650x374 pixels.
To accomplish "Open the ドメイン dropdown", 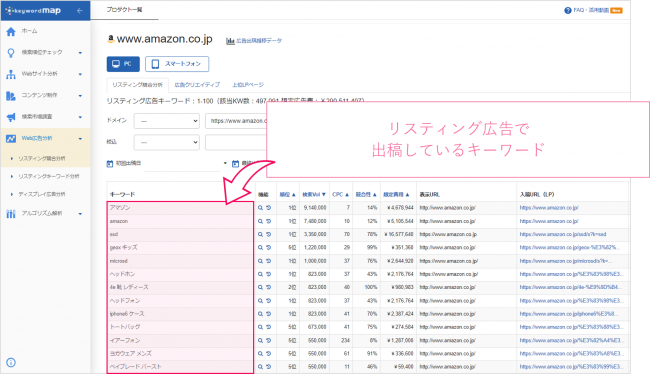I will pyautogui.click(x=167, y=121).
